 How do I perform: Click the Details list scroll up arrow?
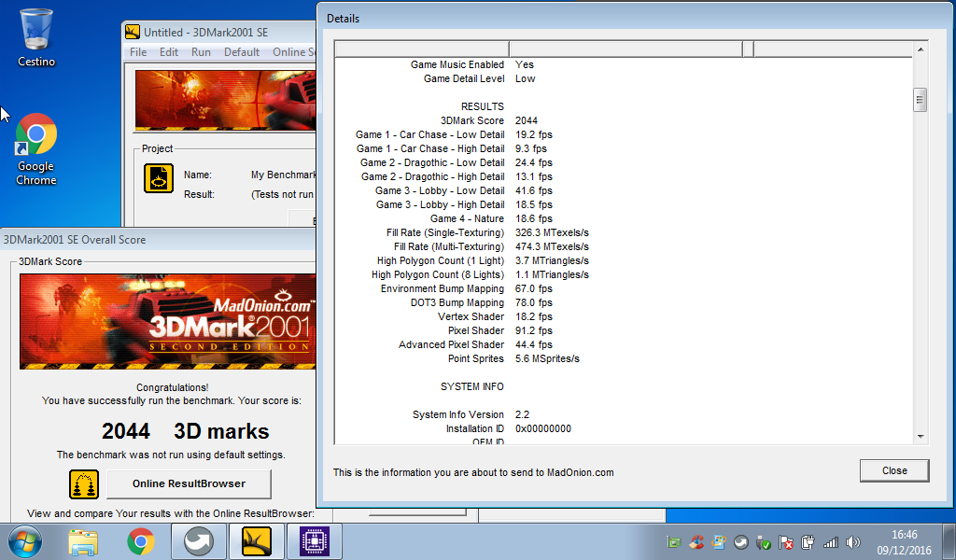[x=920, y=49]
